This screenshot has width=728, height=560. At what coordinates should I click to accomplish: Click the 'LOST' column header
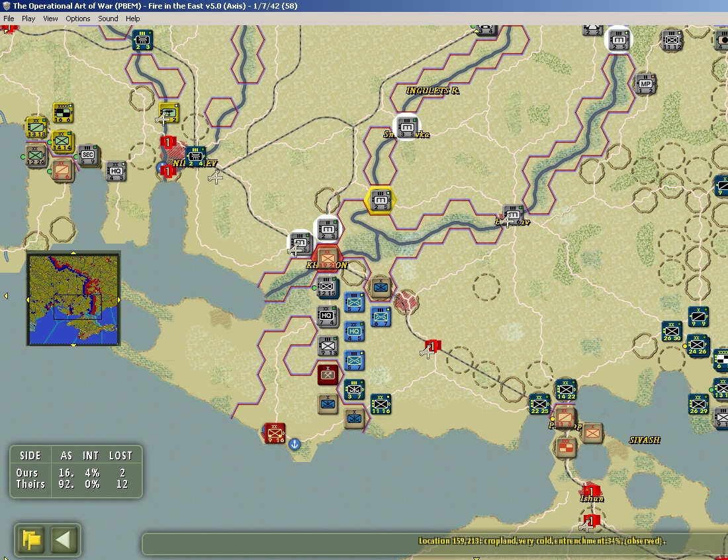point(120,455)
